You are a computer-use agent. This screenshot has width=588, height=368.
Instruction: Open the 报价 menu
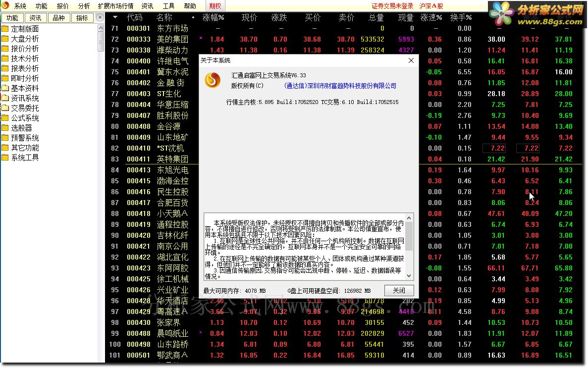pos(62,6)
